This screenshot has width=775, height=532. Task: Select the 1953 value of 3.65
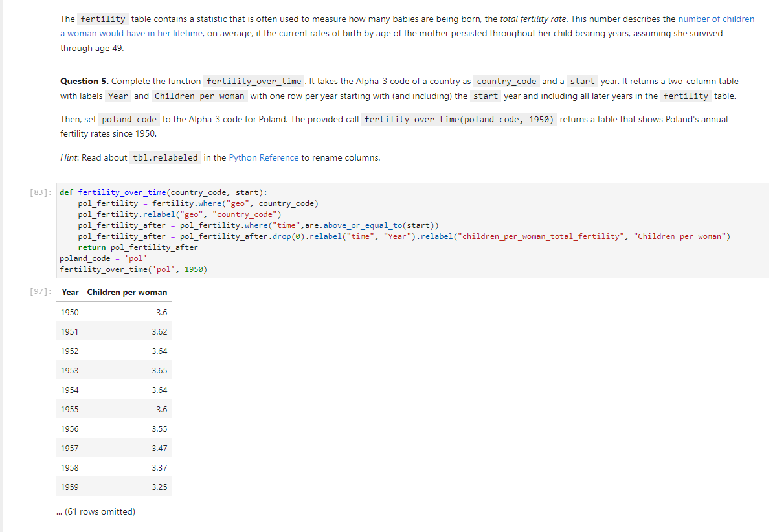[x=159, y=370]
